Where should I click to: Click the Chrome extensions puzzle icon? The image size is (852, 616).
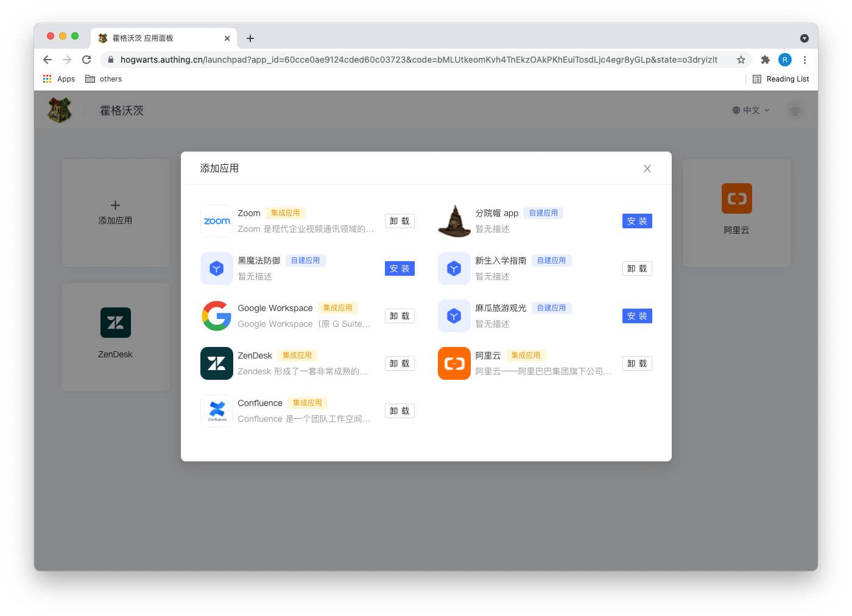click(766, 60)
